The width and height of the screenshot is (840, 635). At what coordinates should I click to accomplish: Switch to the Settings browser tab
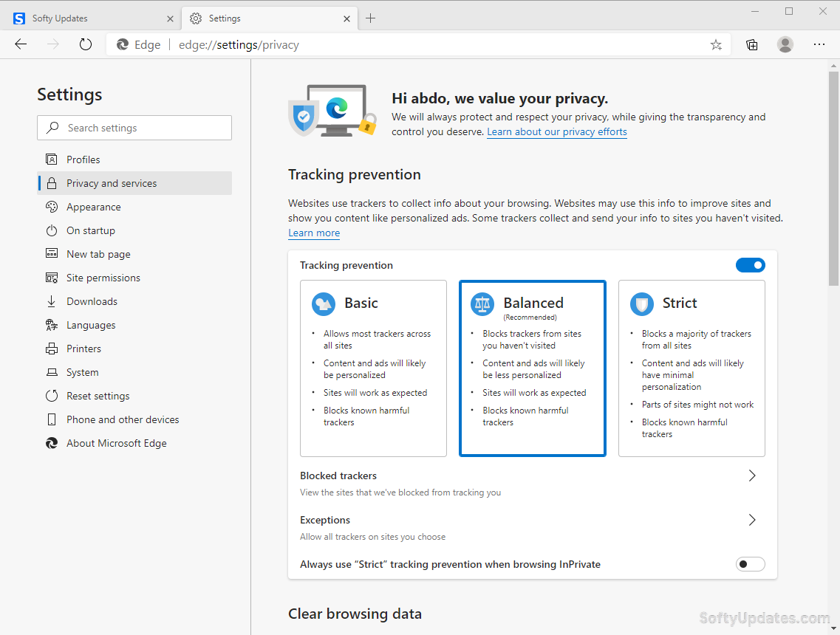[270, 18]
